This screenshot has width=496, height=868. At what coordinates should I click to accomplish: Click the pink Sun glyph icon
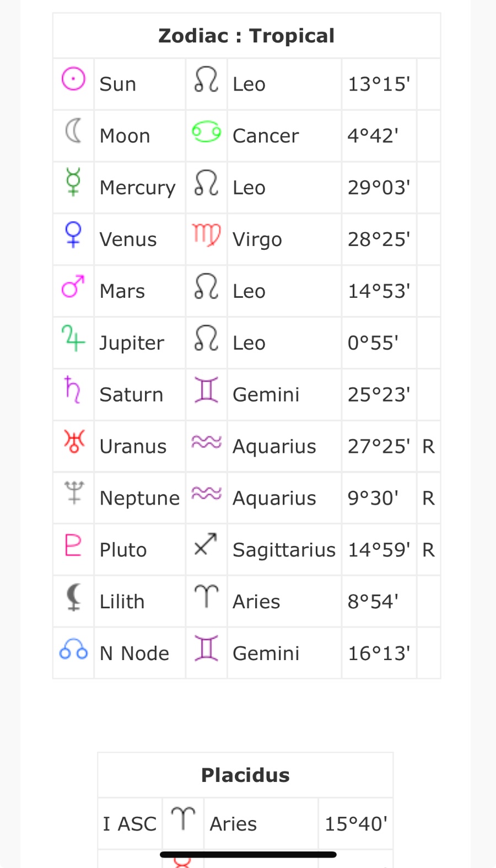pyautogui.click(x=73, y=79)
